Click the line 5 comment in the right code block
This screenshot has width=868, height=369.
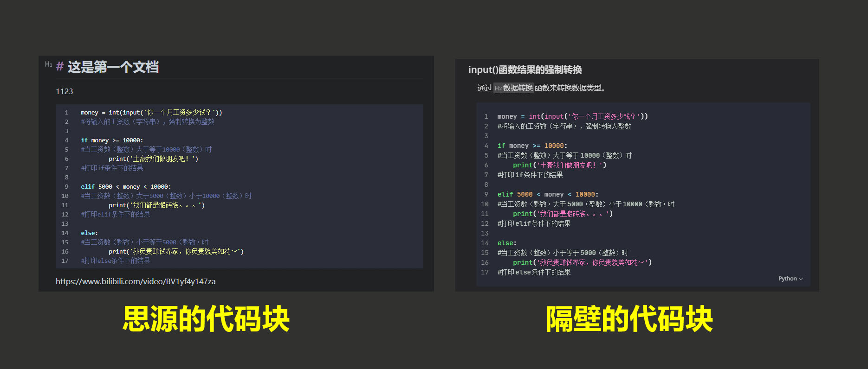565,155
